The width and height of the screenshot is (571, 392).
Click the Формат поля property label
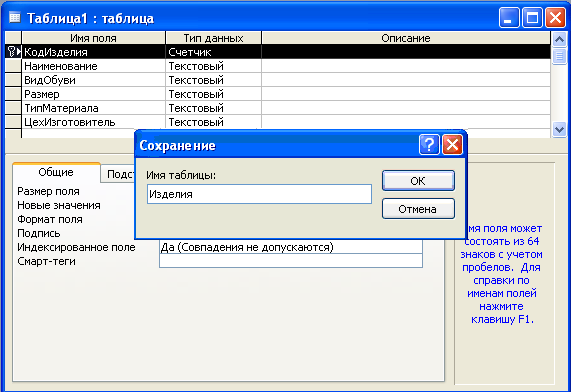50,219
